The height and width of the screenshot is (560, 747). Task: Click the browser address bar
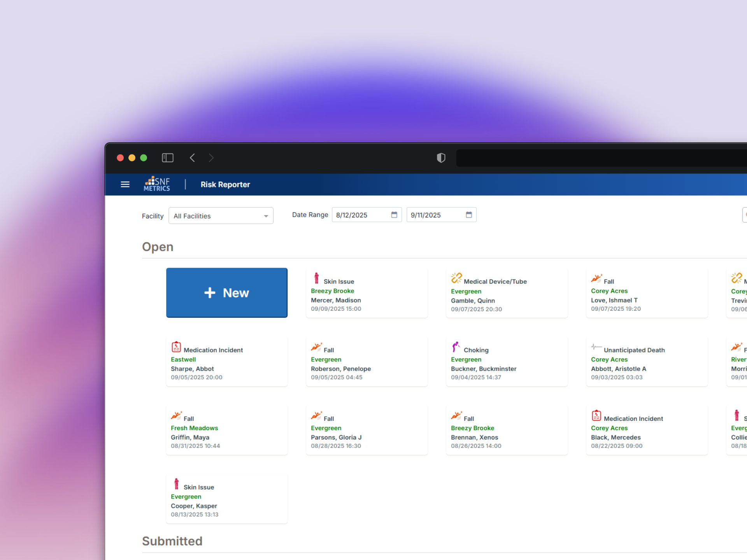(x=599, y=158)
